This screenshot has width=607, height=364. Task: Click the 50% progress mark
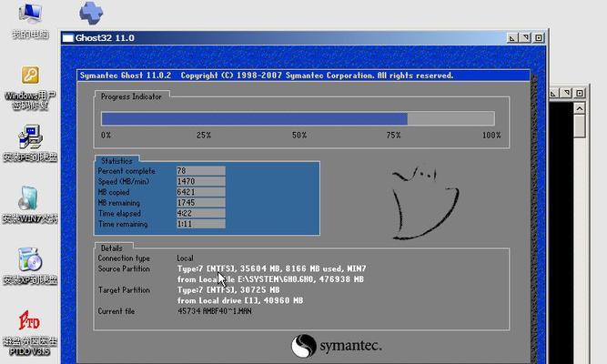[x=299, y=136]
